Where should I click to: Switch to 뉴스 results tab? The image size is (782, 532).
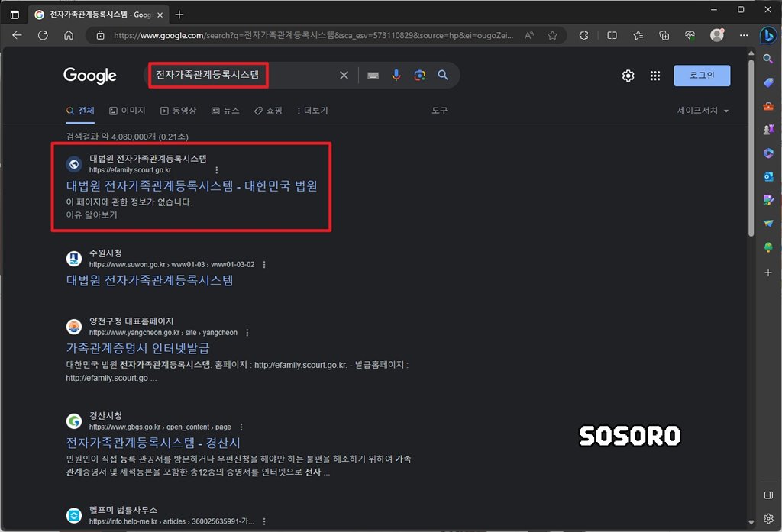coord(225,111)
